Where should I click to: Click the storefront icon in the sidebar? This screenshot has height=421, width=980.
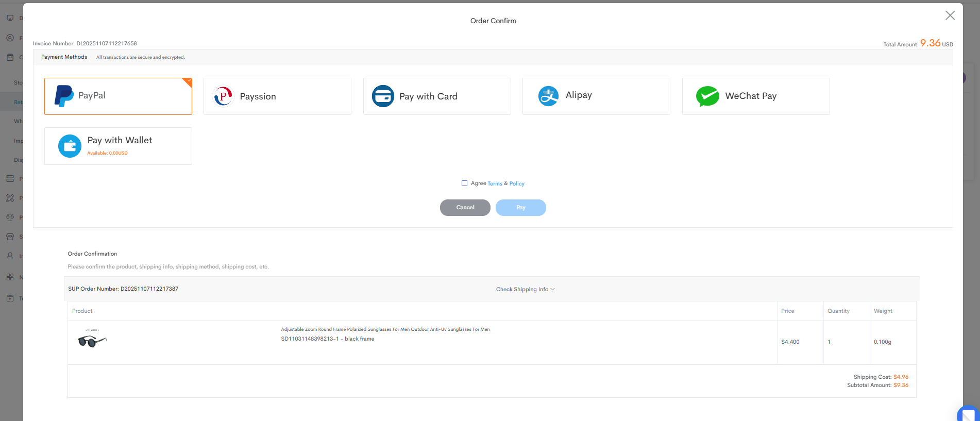click(x=10, y=237)
